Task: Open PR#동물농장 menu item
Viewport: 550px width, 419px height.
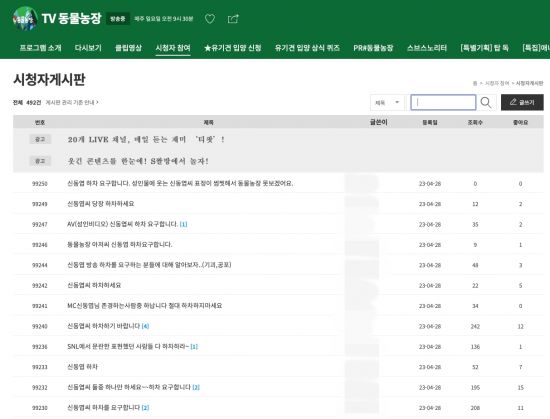Action: (373, 48)
